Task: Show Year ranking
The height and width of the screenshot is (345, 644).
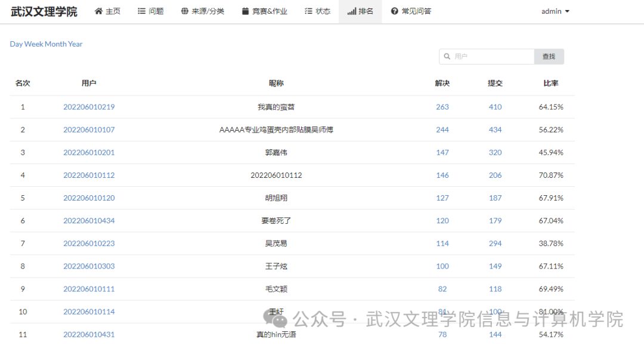Action: tap(76, 44)
